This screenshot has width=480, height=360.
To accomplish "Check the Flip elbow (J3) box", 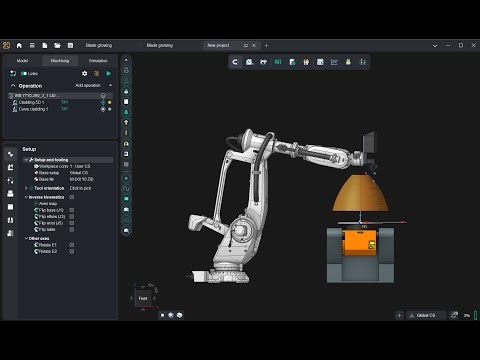I will pyautogui.click(x=72, y=217).
